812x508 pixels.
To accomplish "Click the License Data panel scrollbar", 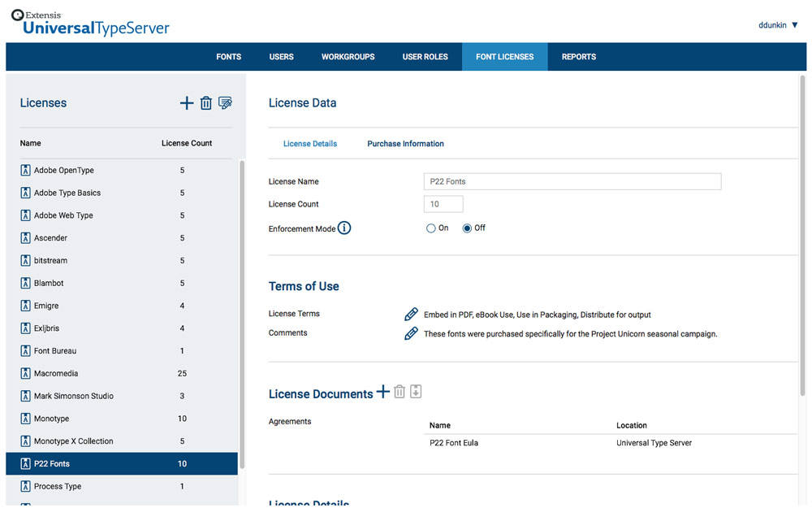I will click(803, 236).
